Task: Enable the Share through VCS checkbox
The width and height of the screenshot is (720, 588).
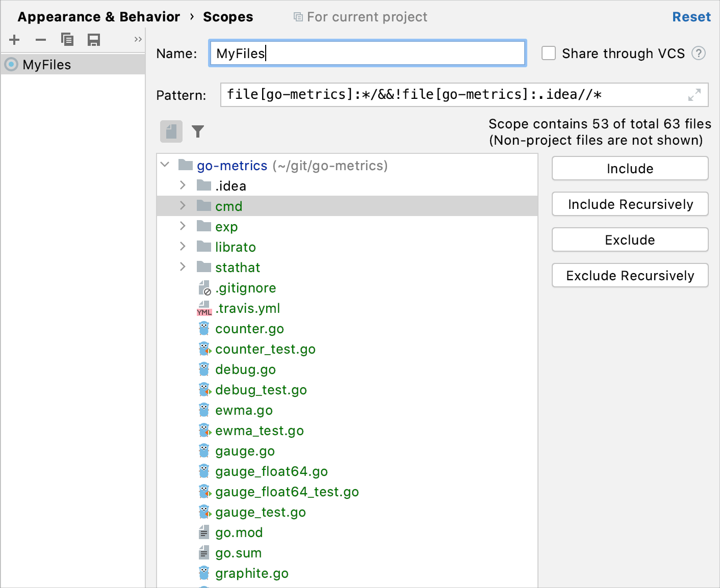Action: pyautogui.click(x=548, y=53)
